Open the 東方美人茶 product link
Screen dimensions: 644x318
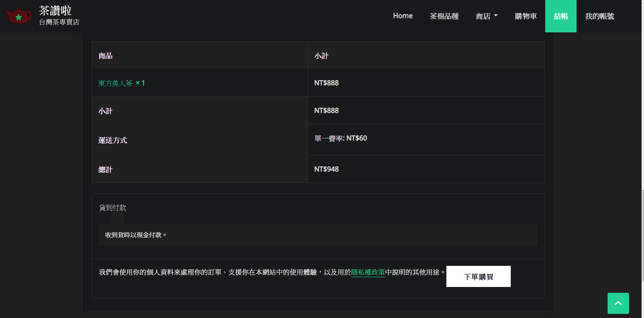pyautogui.click(x=115, y=83)
